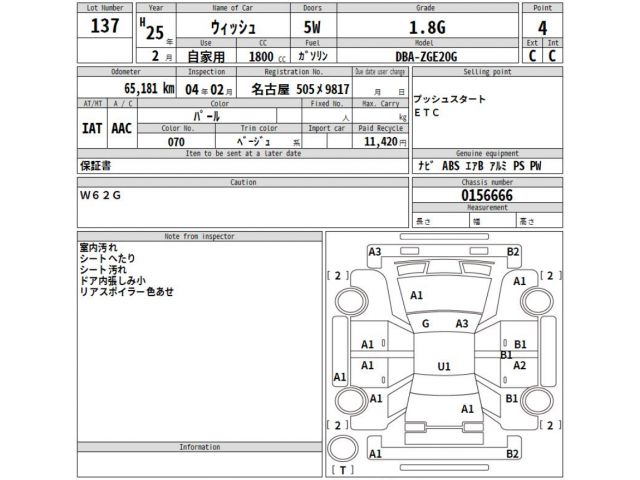Select the [T] spare tire label
This screenshot has height=480, width=640.
[342, 470]
